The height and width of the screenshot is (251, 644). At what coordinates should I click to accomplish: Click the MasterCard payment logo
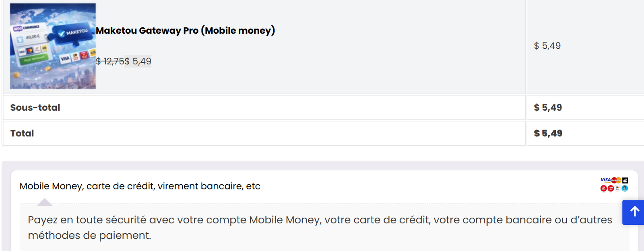point(616,180)
